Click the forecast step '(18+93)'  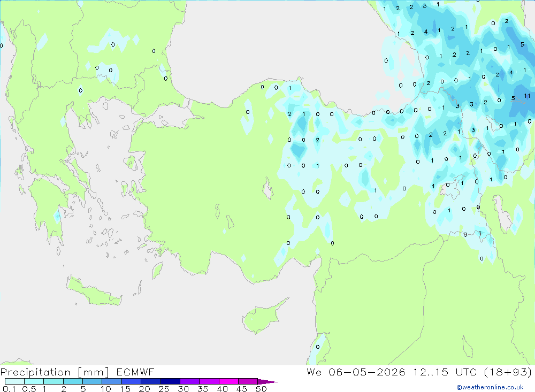(x=508, y=372)
